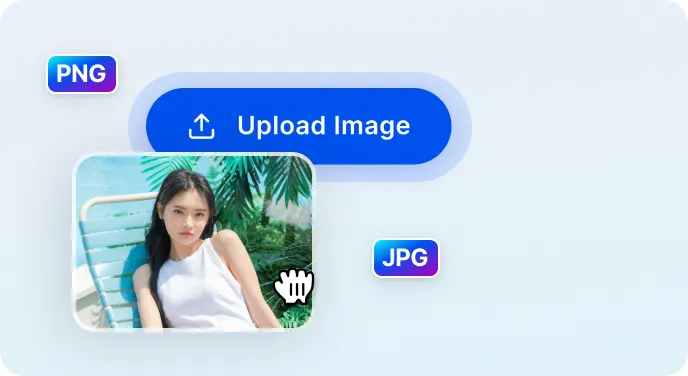This screenshot has width=688, height=376.
Task: Click the Upload Image button
Action: click(298, 126)
